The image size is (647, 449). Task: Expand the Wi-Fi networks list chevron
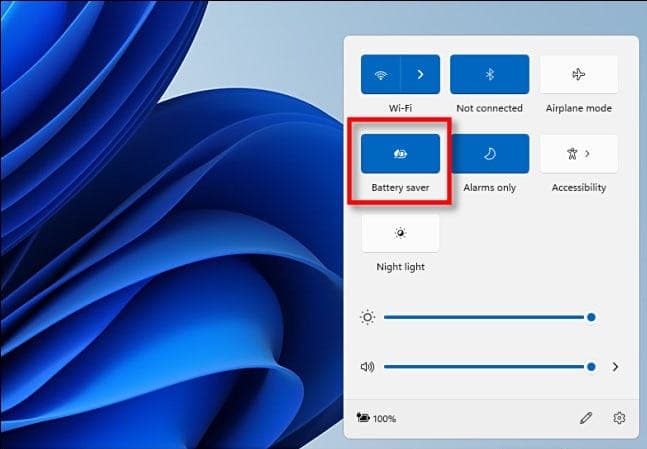pyautogui.click(x=420, y=74)
